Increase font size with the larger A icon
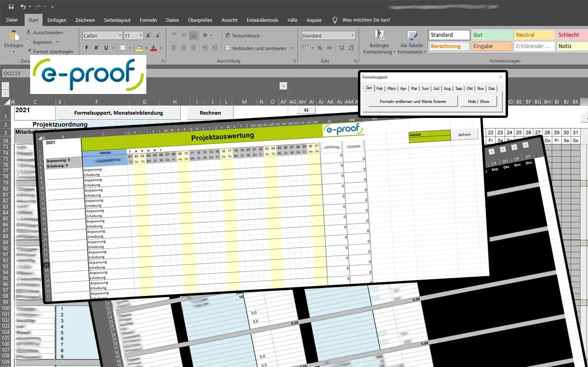 [x=149, y=36]
